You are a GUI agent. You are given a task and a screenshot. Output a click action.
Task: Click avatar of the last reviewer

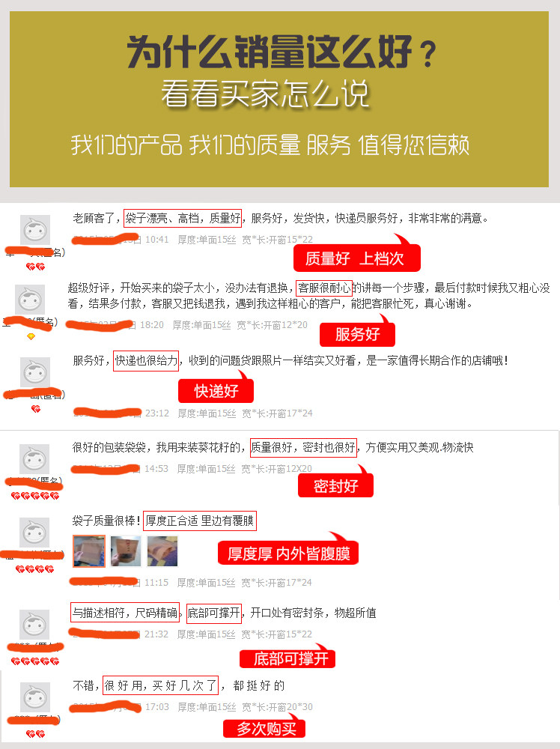coord(35,697)
